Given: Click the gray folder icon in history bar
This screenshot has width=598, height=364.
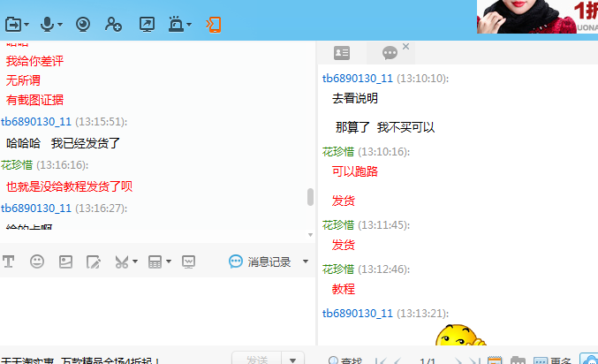Looking at the screenshot, I should point(518,360).
